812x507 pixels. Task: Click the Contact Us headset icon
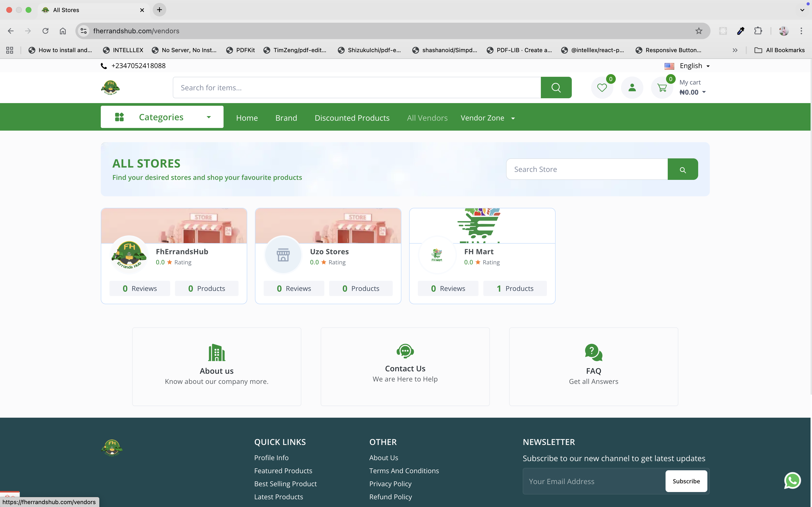point(405,351)
